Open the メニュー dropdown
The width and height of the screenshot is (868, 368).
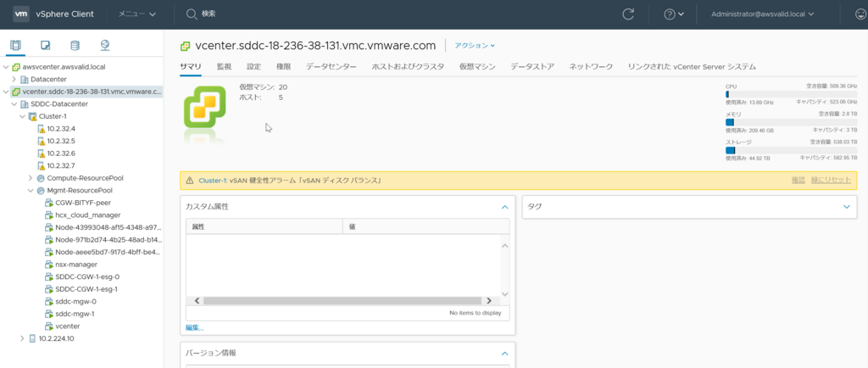point(137,14)
